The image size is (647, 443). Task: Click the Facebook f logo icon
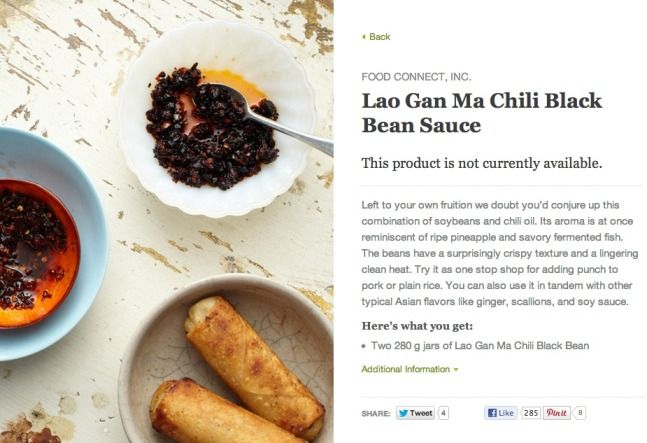coord(492,413)
